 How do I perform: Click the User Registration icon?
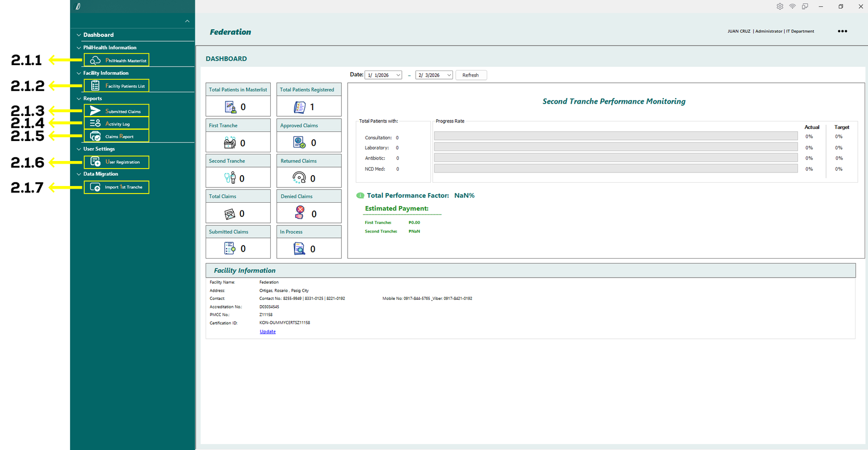(x=95, y=162)
